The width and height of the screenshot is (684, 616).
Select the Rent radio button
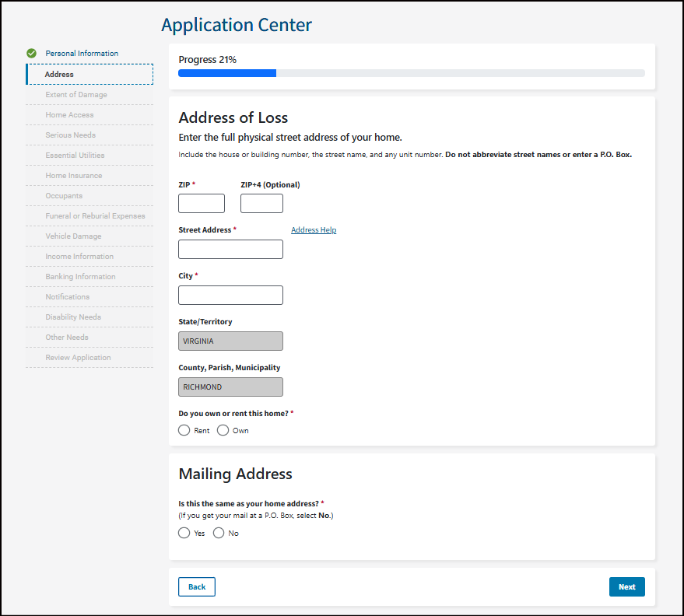(184, 430)
